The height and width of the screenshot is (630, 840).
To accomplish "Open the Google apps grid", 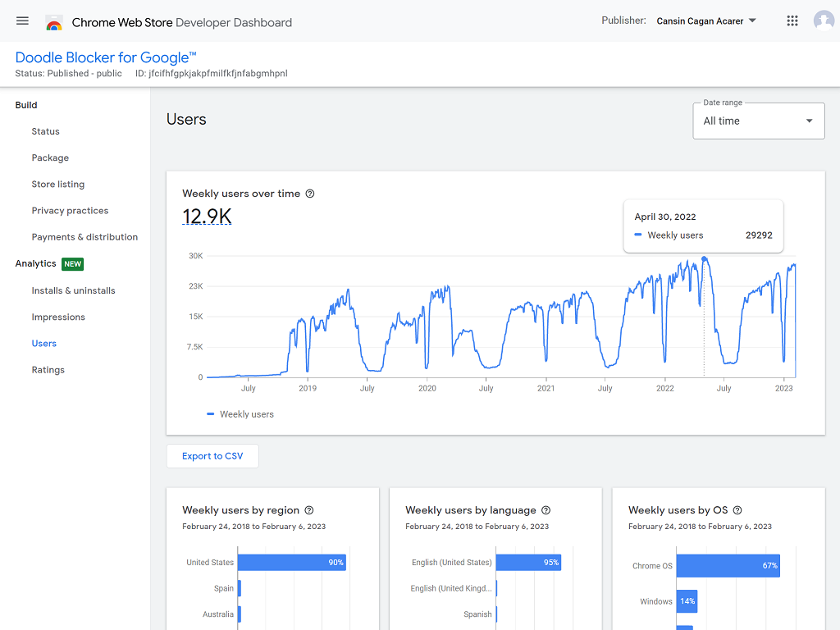I will (792, 21).
